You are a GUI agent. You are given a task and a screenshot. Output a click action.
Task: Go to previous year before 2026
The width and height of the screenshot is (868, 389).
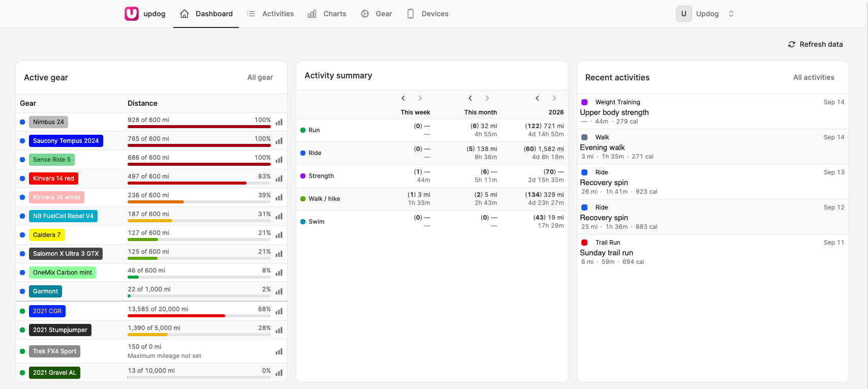537,98
